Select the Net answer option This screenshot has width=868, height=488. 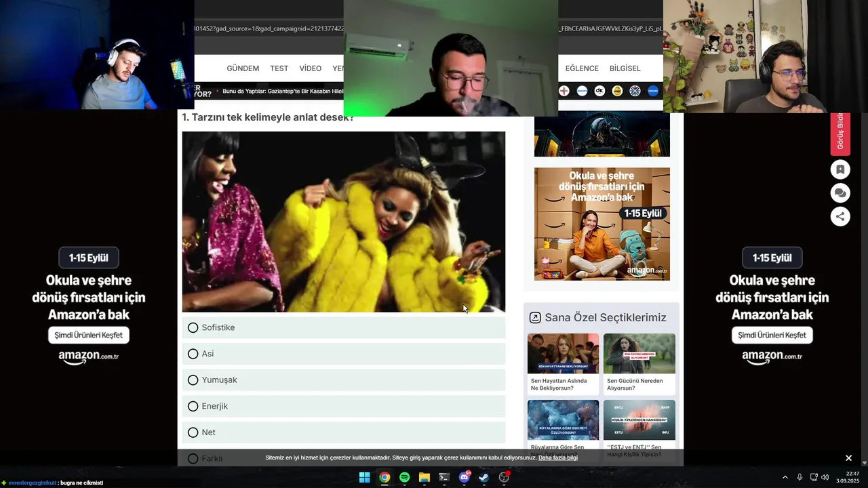point(343,432)
